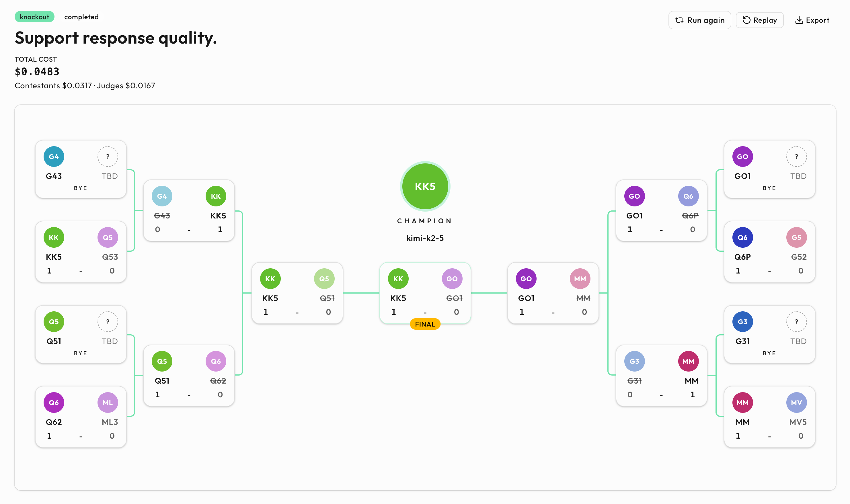The image size is (850, 504).
Task: Click GO avatar in the final match card
Action: point(452,279)
